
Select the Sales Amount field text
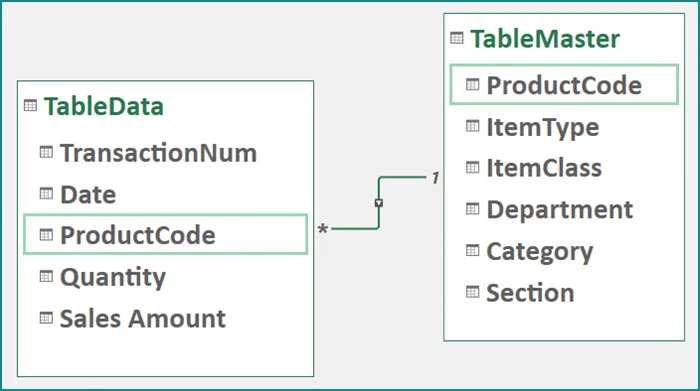tap(143, 318)
